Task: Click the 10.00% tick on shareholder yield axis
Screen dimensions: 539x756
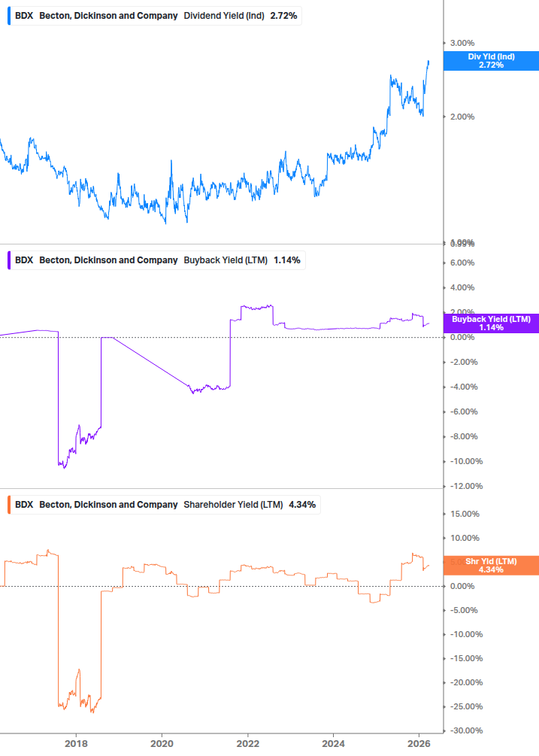Action: (x=465, y=538)
